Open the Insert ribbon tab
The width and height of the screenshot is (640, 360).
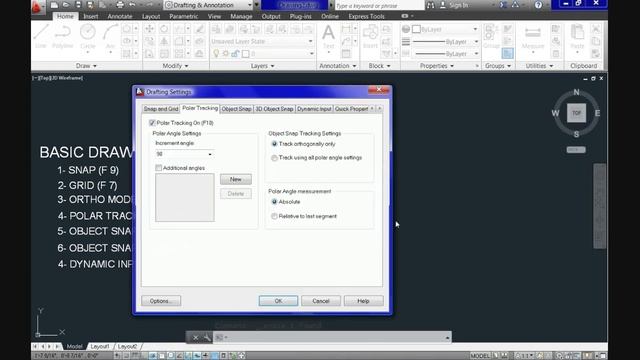pos(91,16)
